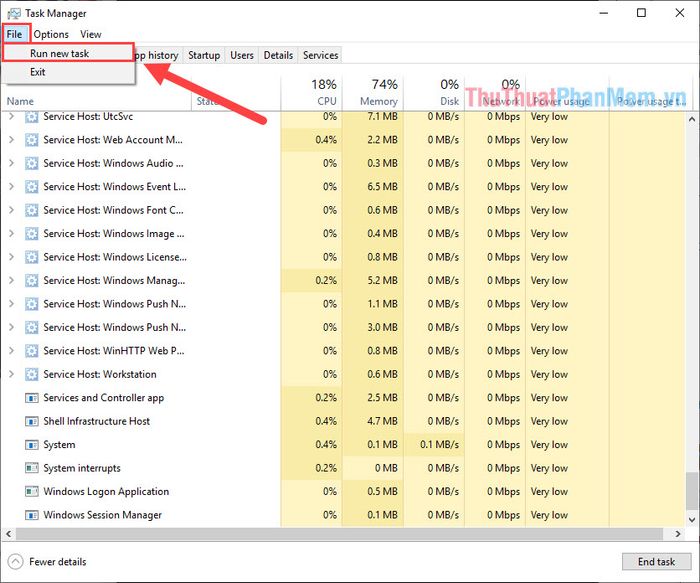Expand Service Host: Windows Event L... group
The height and width of the screenshot is (583, 700).
[x=12, y=187]
